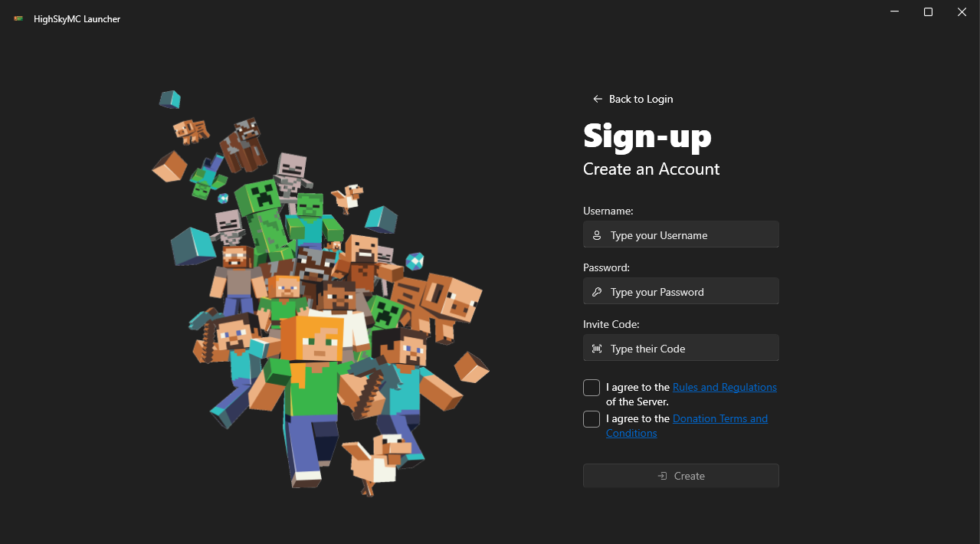This screenshot has width=980, height=544.
Task: Open the Rules and Regulations link
Action: (724, 387)
